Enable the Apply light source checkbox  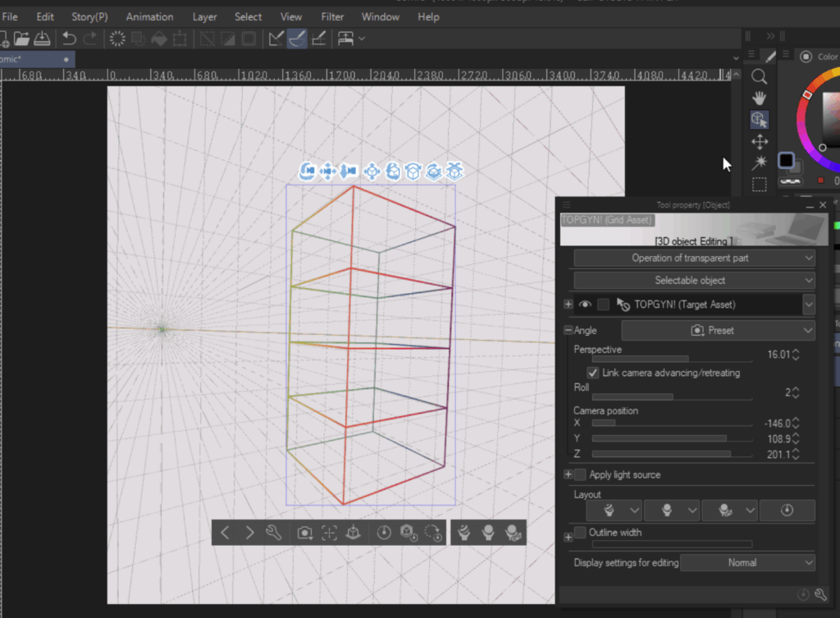[x=581, y=474]
